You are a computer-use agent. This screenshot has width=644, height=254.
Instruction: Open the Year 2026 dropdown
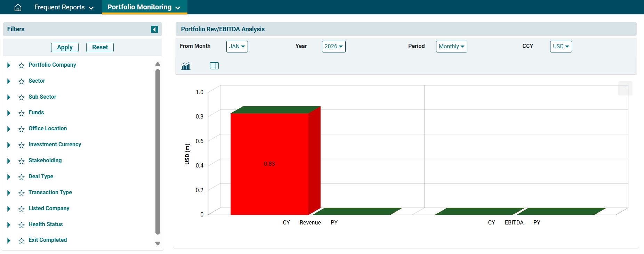333,47
